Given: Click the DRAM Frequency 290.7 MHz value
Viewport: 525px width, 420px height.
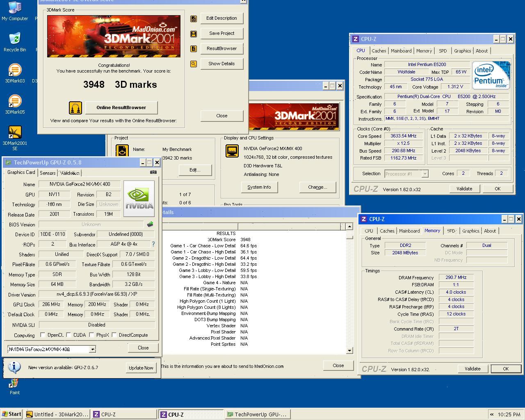Looking at the screenshot, I should 456,278.
